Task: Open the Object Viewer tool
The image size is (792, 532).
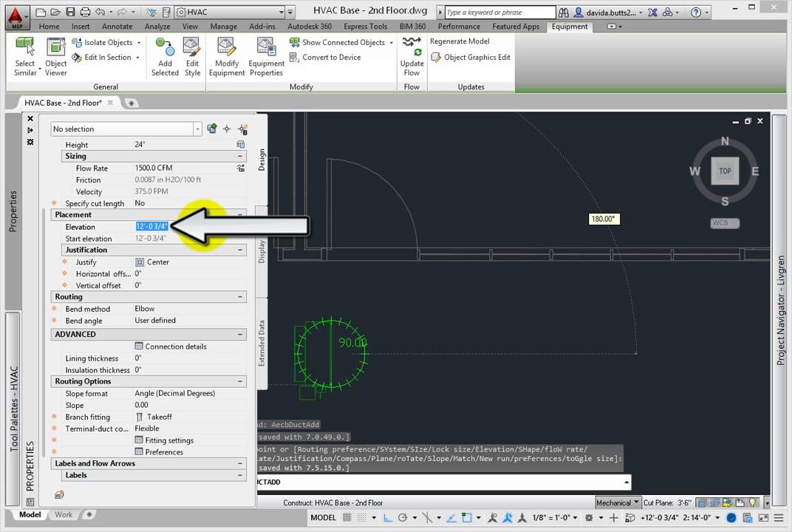Action: (55, 57)
